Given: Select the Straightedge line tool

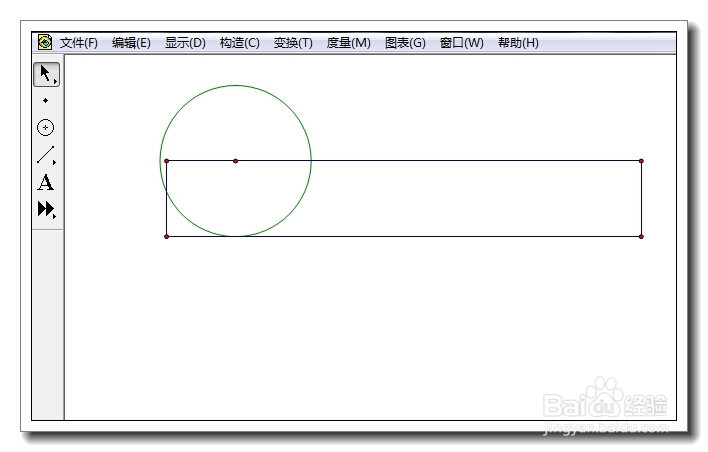Looking at the screenshot, I should tap(45, 154).
